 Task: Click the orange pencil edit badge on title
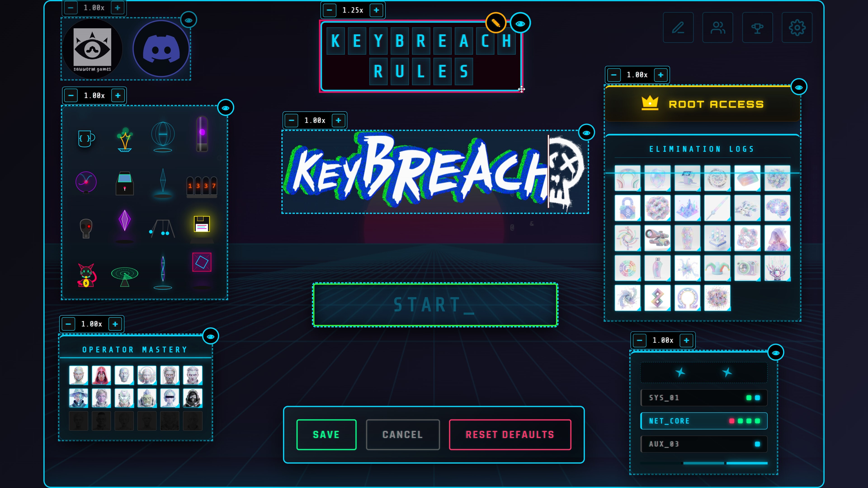pos(496,23)
